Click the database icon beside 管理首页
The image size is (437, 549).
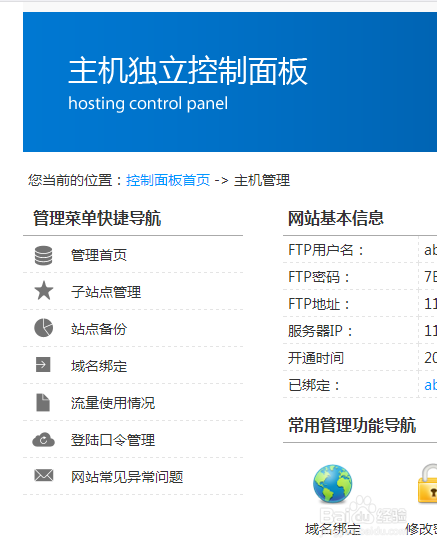click(x=43, y=255)
